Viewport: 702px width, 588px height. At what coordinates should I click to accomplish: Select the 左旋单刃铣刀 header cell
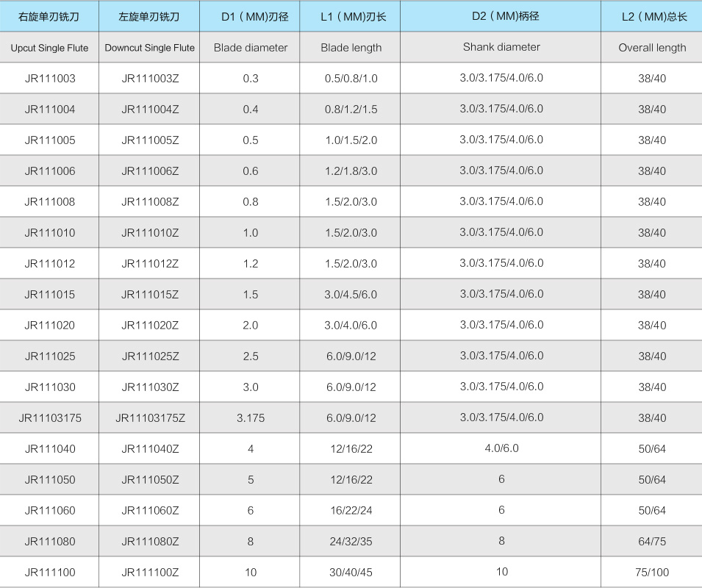(149, 16)
